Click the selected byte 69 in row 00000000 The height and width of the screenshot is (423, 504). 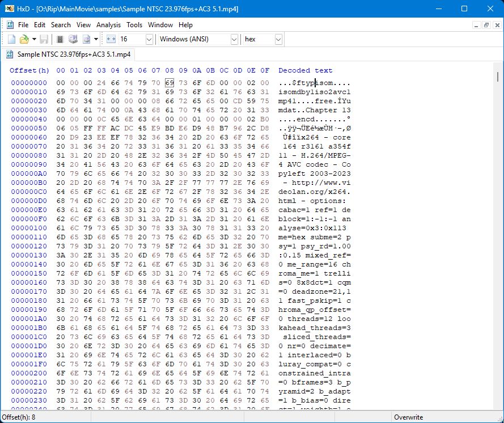tap(170, 83)
